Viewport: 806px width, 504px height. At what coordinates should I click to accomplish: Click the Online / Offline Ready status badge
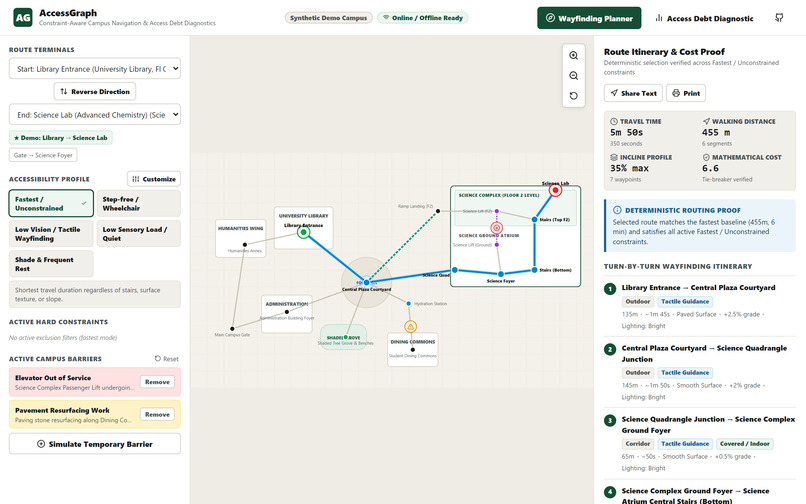click(x=423, y=17)
